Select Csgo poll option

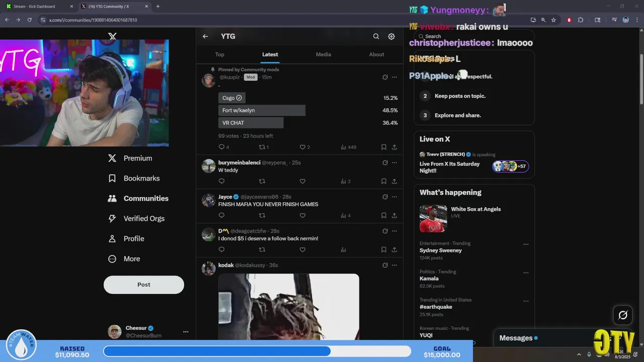click(x=232, y=98)
